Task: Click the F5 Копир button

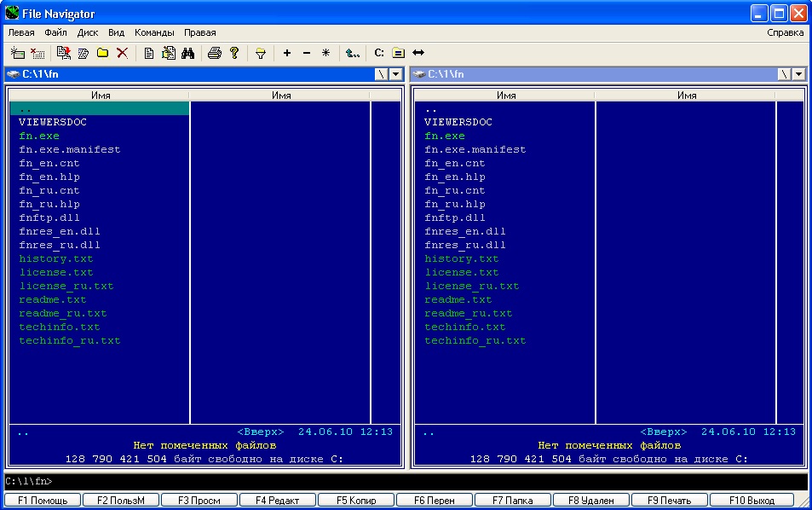Action: click(356, 500)
